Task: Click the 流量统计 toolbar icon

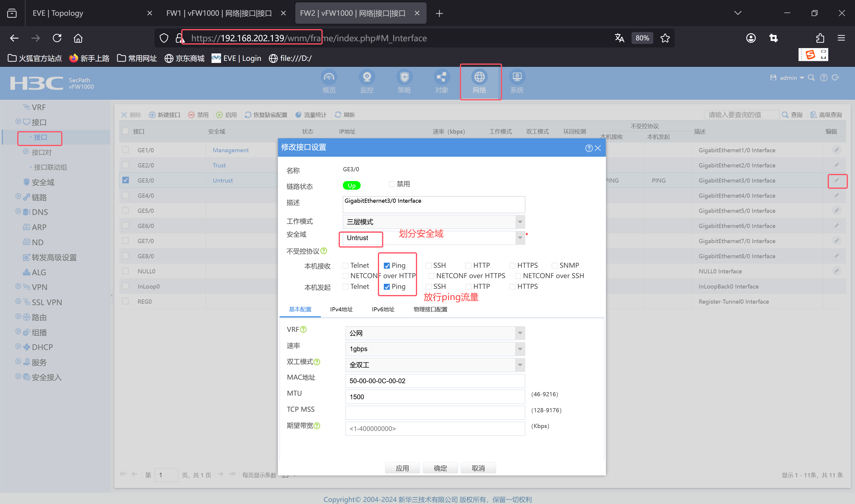Action: pyautogui.click(x=298, y=115)
